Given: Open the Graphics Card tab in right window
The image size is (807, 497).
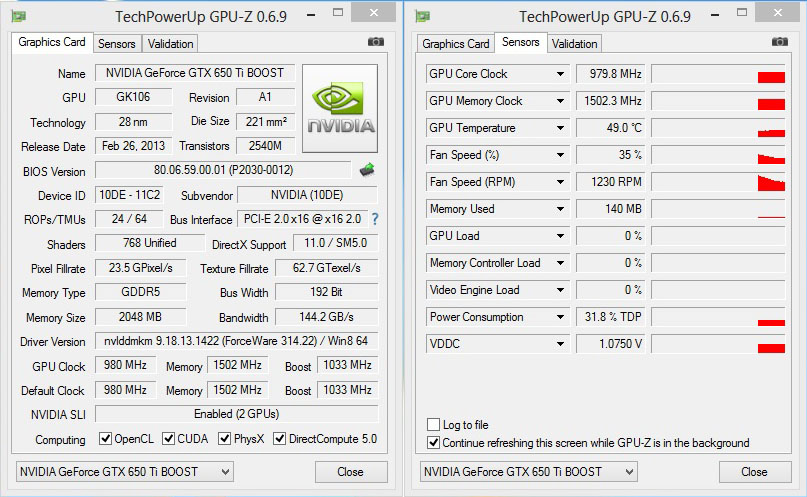Looking at the screenshot, I should (x=456, y=44).
